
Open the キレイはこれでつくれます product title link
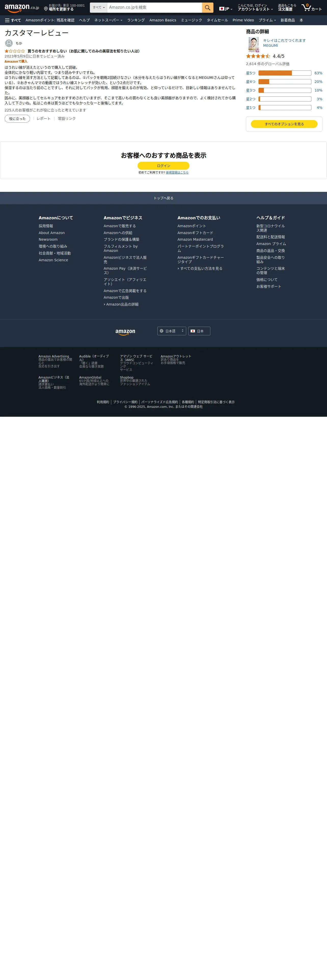tap(284, 40)
